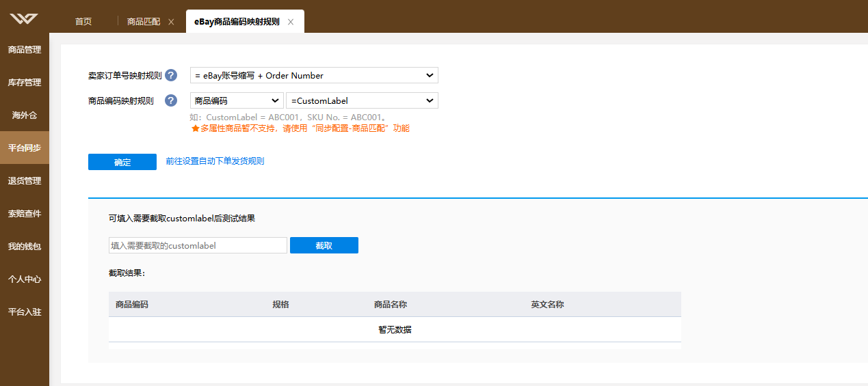Follow the 前往设置自动下单发货规则 link
868x386 pixels.
pyautogui.click(x=215, y=161)
